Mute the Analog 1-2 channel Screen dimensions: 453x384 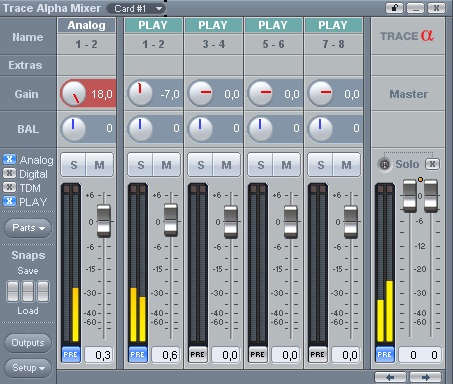(x=100, y=165)
